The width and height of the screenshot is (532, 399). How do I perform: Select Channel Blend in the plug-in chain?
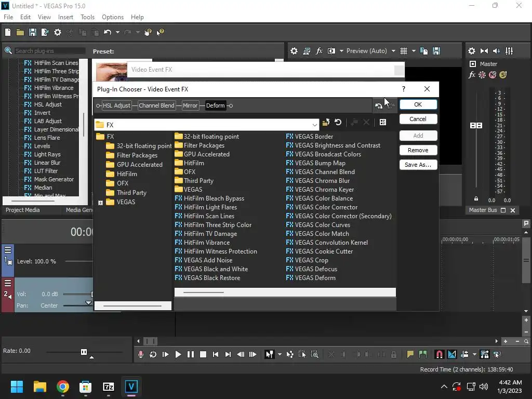156,105
